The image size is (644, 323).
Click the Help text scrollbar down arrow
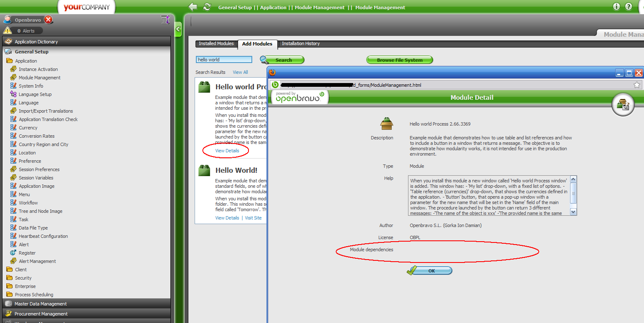coord(573,212)
